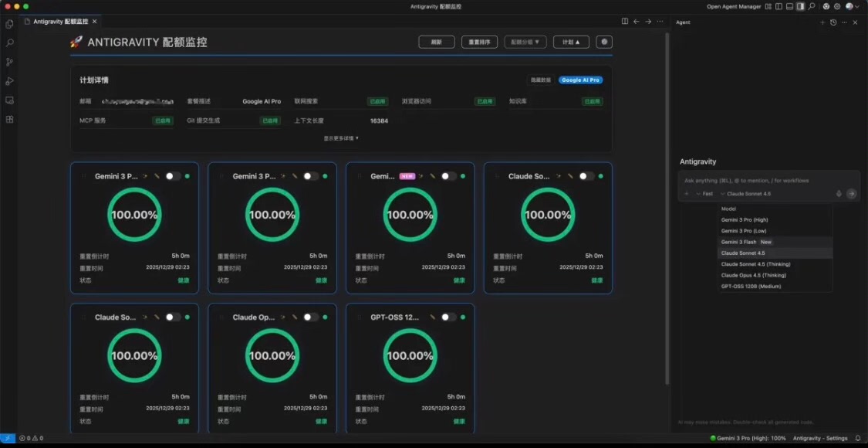The height and width of the screenshot is (448, 868).
Task: Toggle the switch on the Claude Op... card
Action: 310,317
